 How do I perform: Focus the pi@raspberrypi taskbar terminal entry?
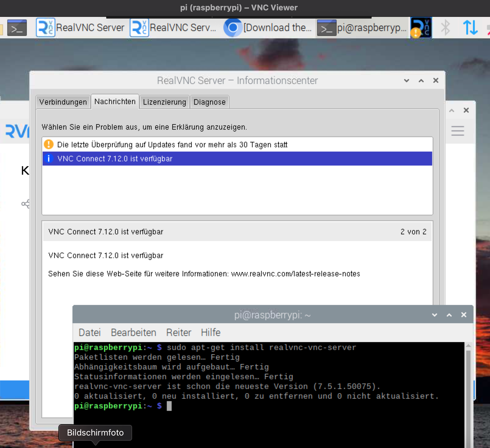coord(362,28)
